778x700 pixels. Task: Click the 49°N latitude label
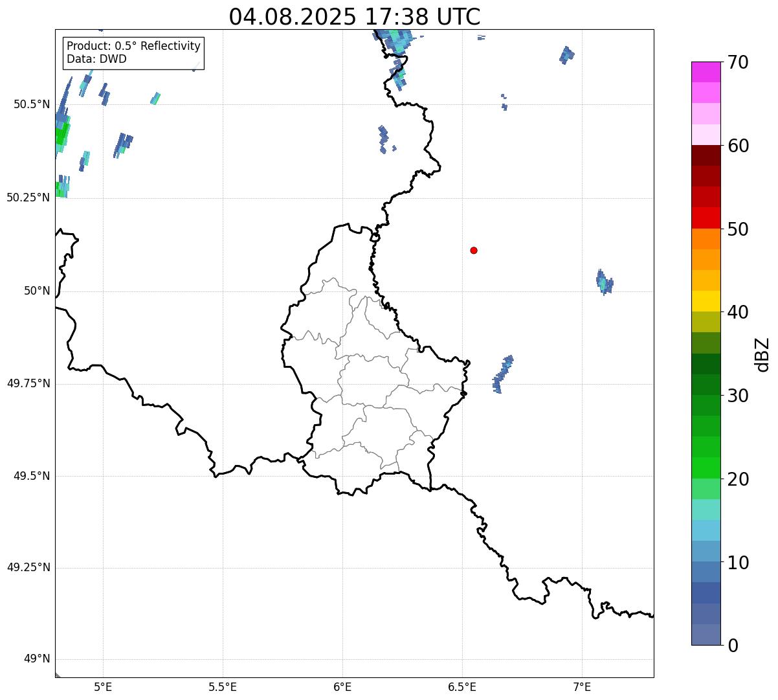[37, 659]
